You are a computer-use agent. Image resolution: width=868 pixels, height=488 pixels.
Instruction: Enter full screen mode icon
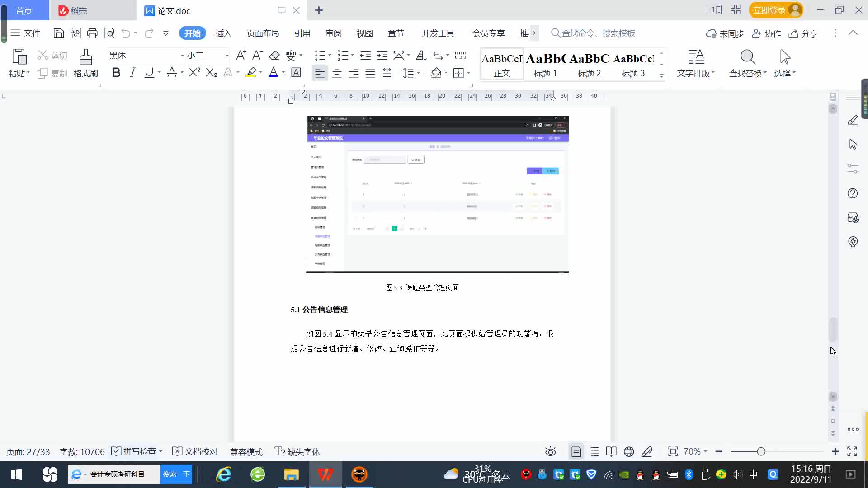click(852, 452)
